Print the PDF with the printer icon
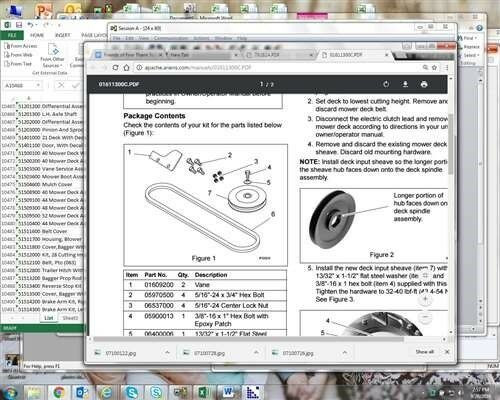Screen dimensions: 500x400 424,84
